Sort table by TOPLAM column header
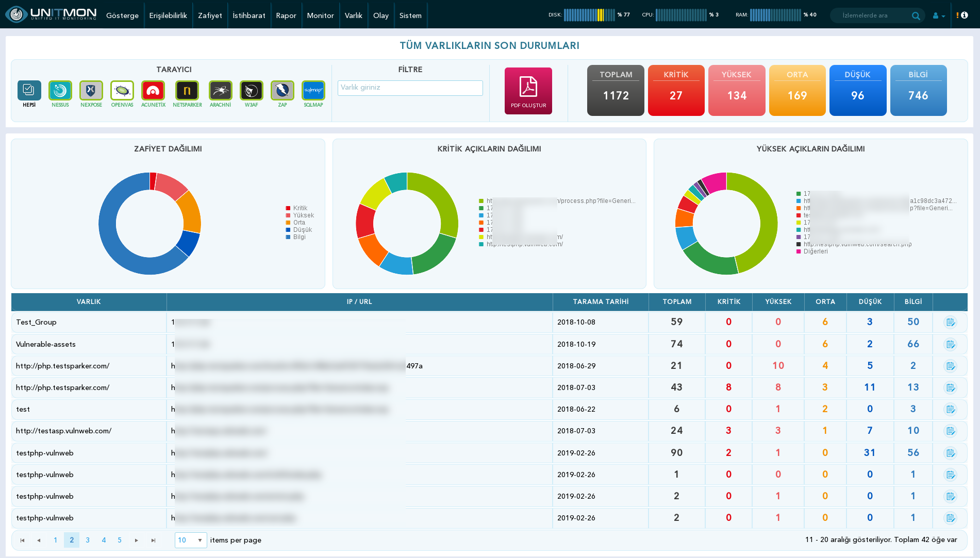The image size is (980, 558). 677,302
